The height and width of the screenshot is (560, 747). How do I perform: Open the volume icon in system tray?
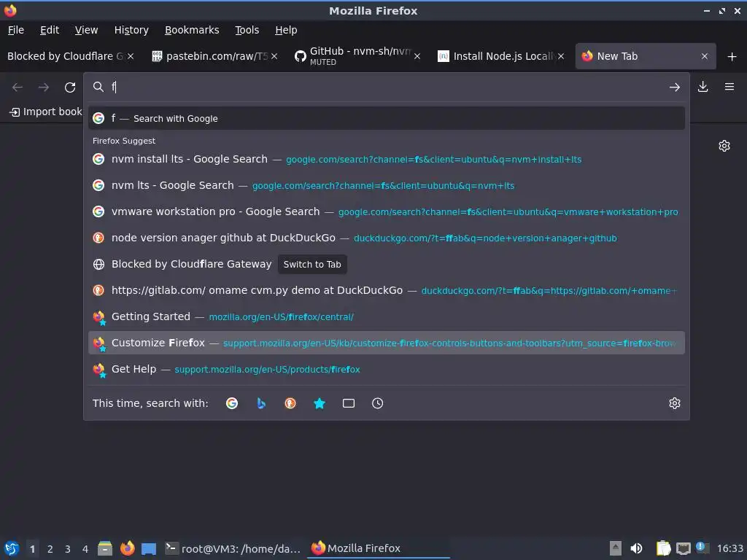pos(636,548)
